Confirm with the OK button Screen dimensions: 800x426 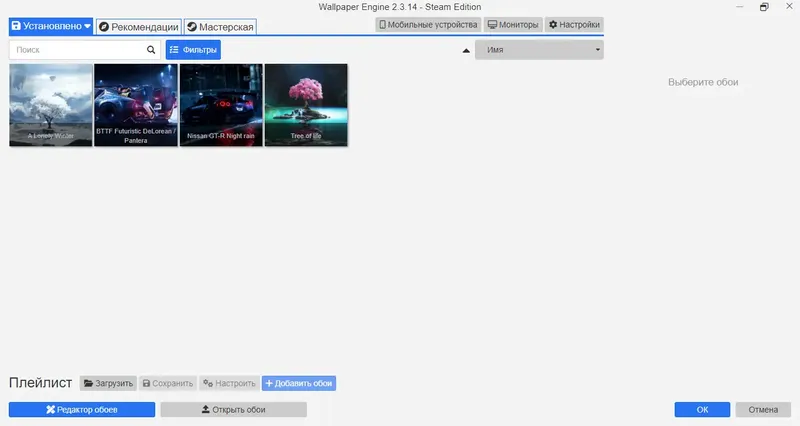point(702,410)
